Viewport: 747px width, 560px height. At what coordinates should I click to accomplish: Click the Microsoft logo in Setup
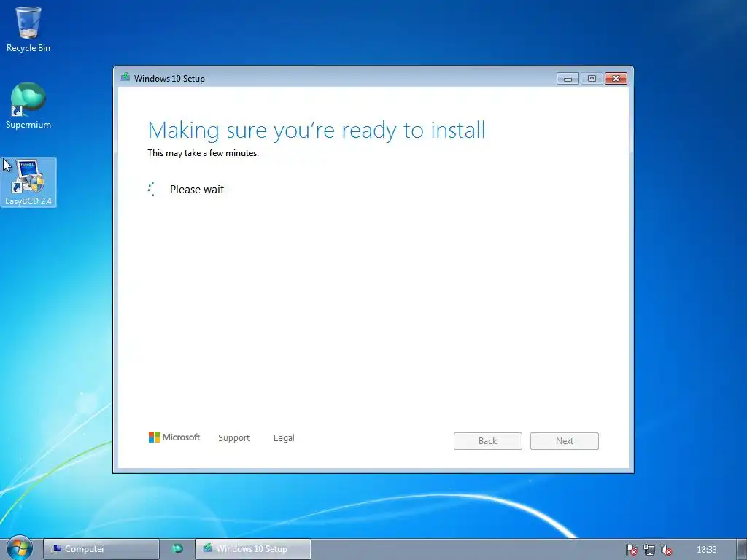point(174,437)
